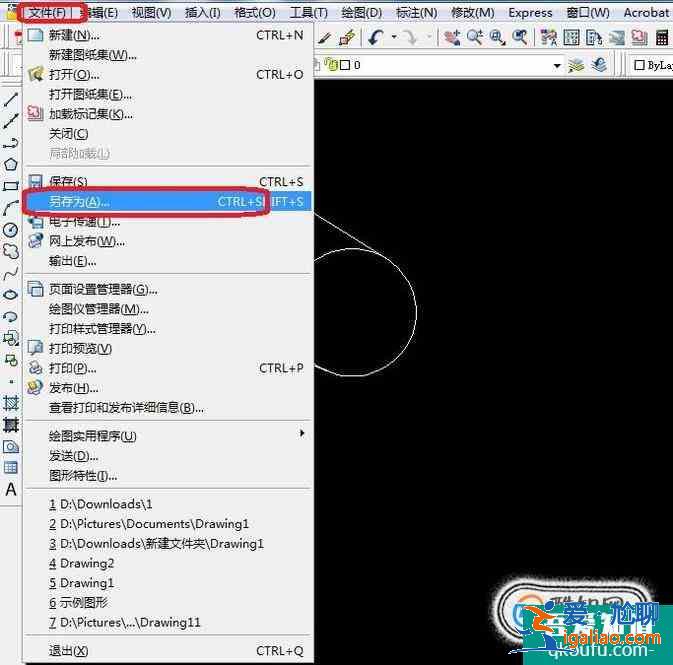The width and height of the screenshot is (673, 665).
Task: Click the Redo arrow icon
Action: tap(410, 38)
